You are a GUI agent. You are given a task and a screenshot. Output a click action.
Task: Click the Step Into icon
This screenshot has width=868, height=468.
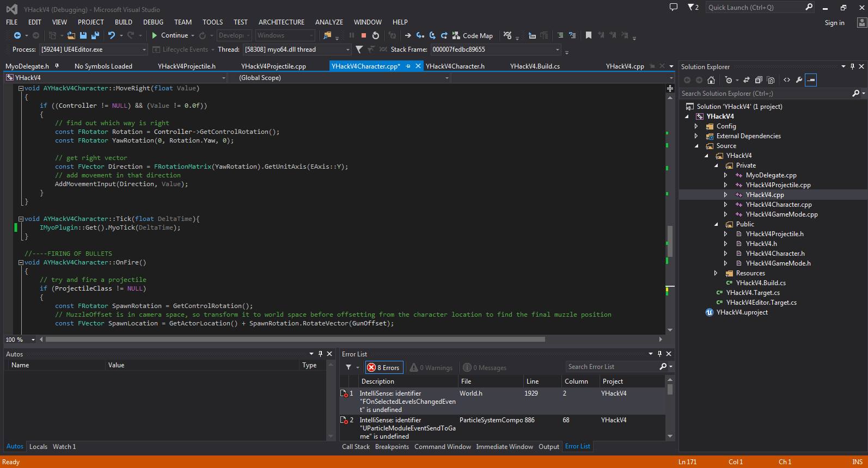(420, 35)
